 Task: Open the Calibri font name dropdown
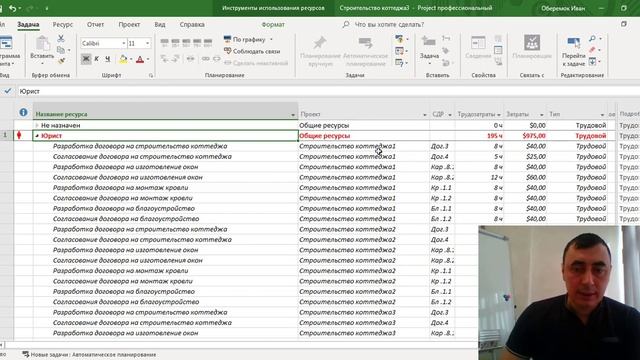point(124,43)
